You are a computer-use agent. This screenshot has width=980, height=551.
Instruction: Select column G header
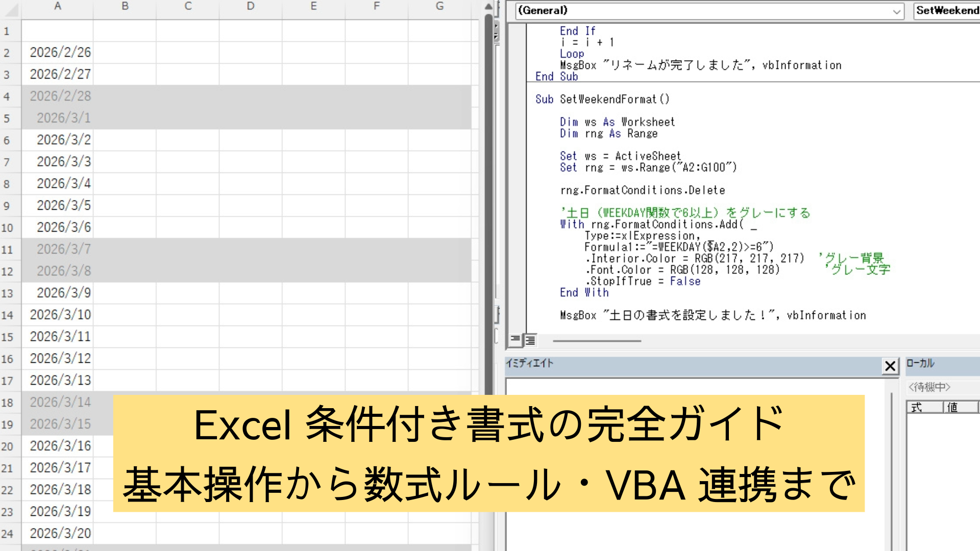click(x=439, y=7)
